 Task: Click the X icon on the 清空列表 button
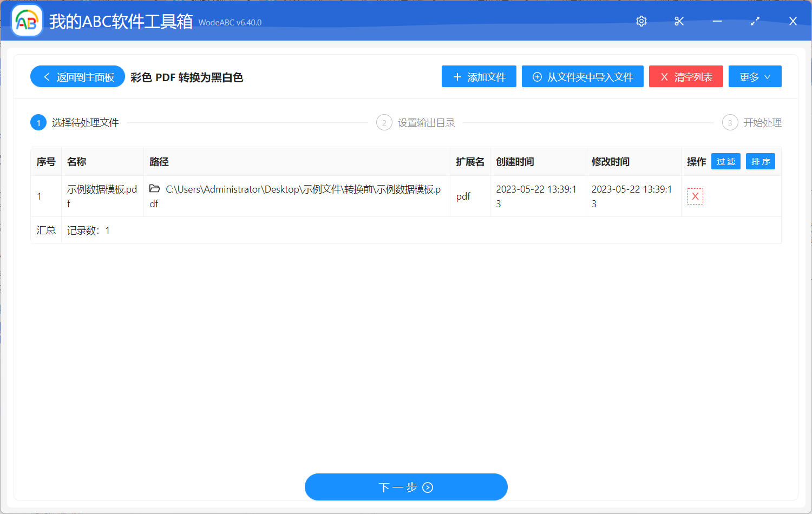665,76
